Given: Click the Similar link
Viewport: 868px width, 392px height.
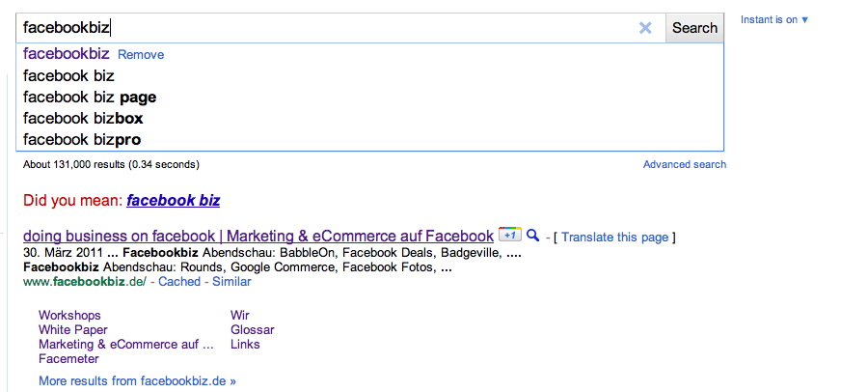Looking at the screenshot, I should 231,282.
